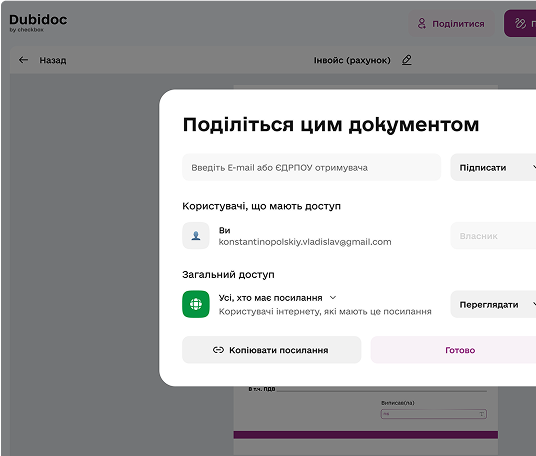
Task: Click the pencil icon to rename Інвойс (рахунок)
Action: (x=406, y=60)
